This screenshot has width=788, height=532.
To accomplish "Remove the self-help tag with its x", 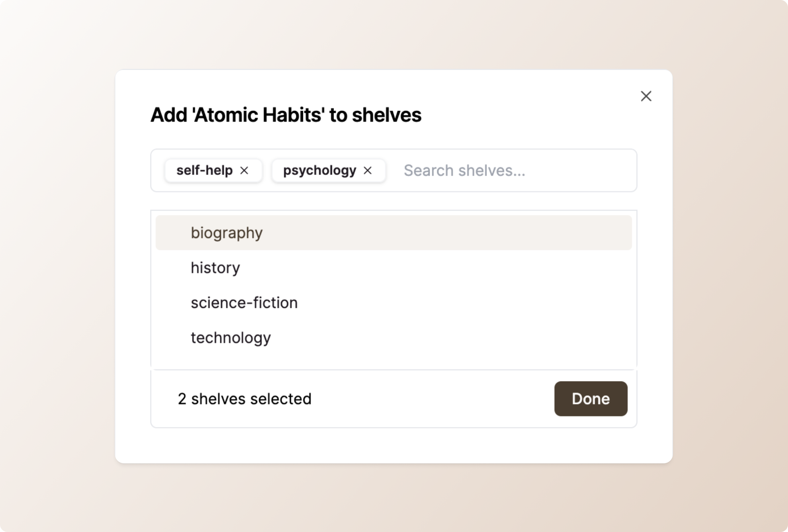I will pos(244,171).
